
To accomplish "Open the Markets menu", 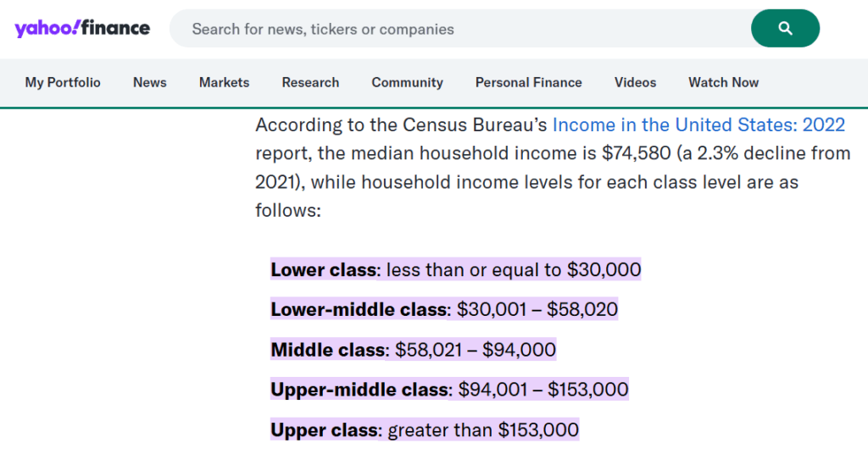I will point(224,82).
